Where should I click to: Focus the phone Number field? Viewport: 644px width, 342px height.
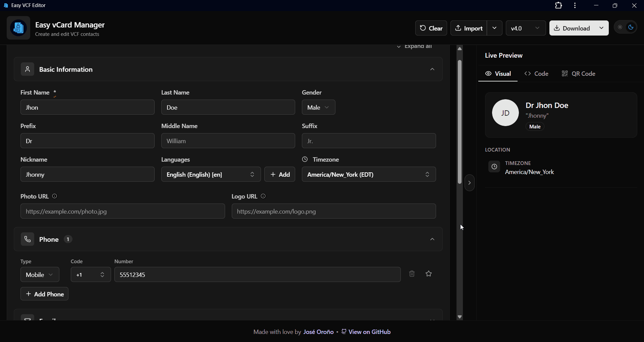pyautogui.click(x=258, y=275)
